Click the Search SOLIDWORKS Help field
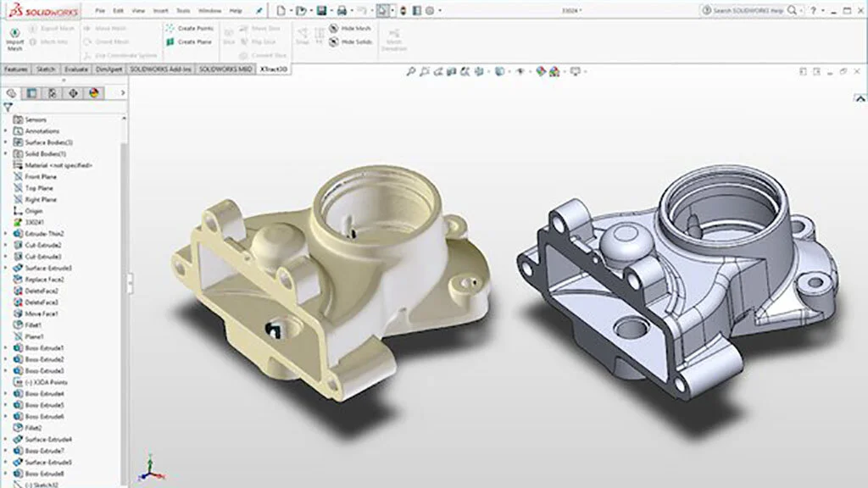This screenshot has width=868, height=488. point(750,10)
